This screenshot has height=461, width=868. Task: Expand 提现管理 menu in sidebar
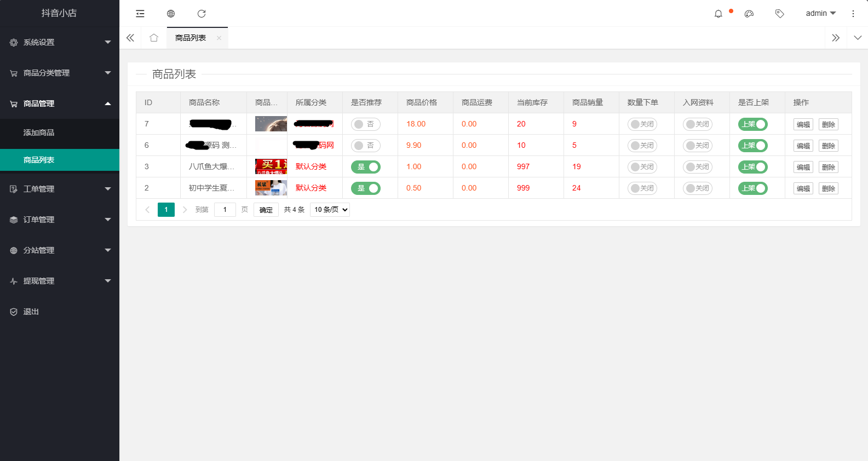[60, 281]
